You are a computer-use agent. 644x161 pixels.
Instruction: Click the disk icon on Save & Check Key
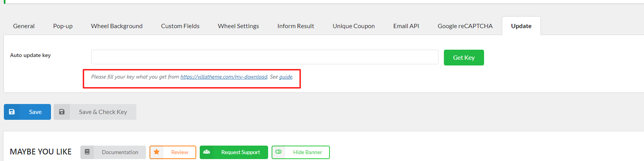pos(62,112)
